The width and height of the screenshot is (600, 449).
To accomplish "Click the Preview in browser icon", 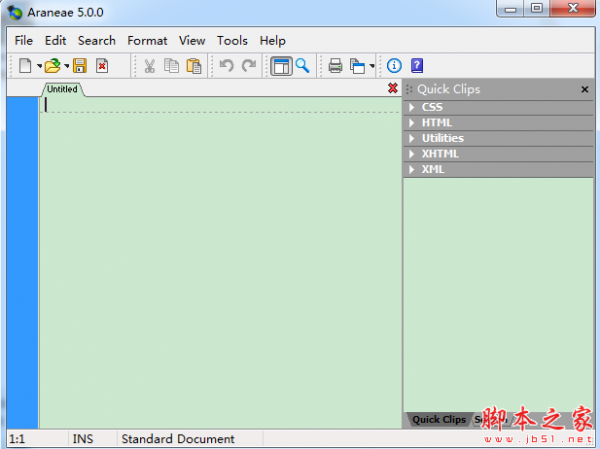I will [x=357, y=66].
